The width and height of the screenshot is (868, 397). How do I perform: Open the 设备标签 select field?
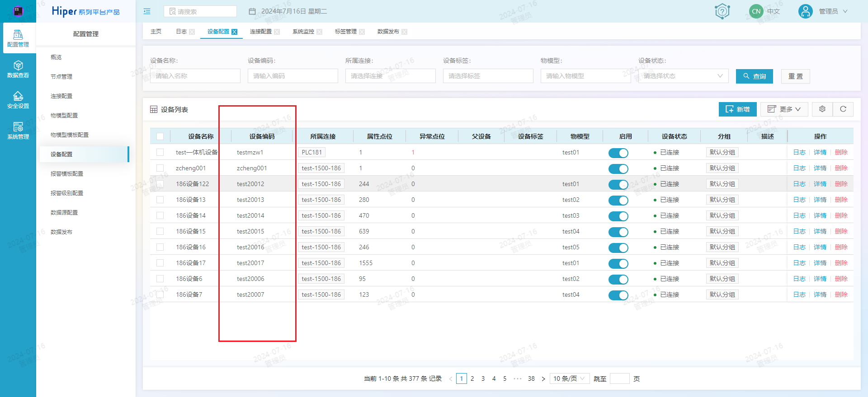coord(488,76)
